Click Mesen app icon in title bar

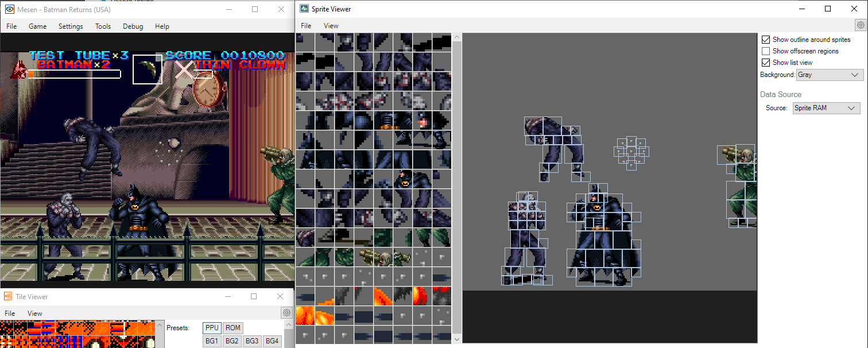[x=10, y=9]
